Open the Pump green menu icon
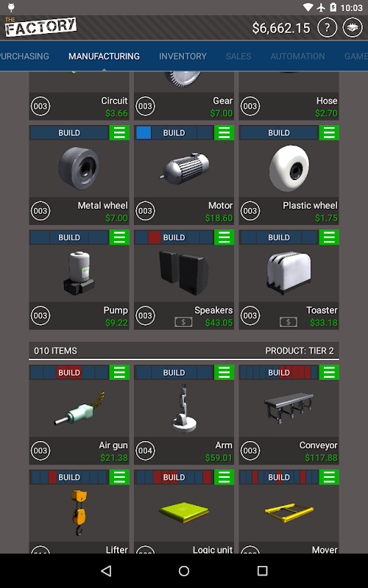 coord(119,237)
